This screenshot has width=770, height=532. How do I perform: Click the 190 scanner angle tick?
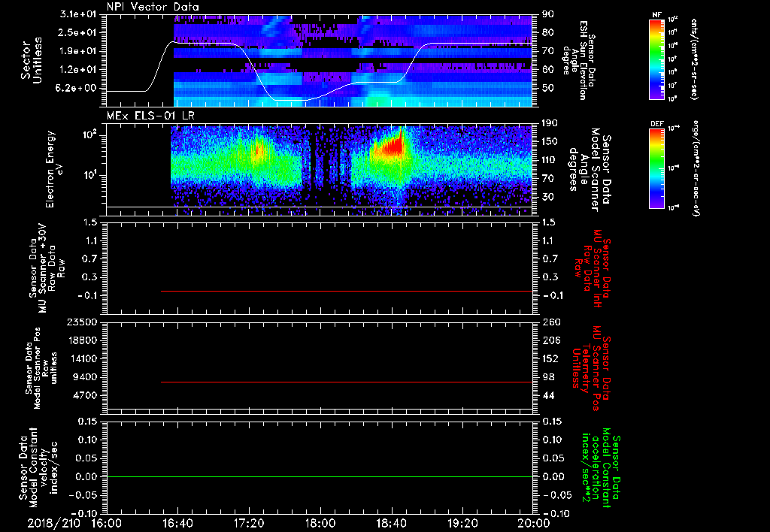tap(550, 123)
